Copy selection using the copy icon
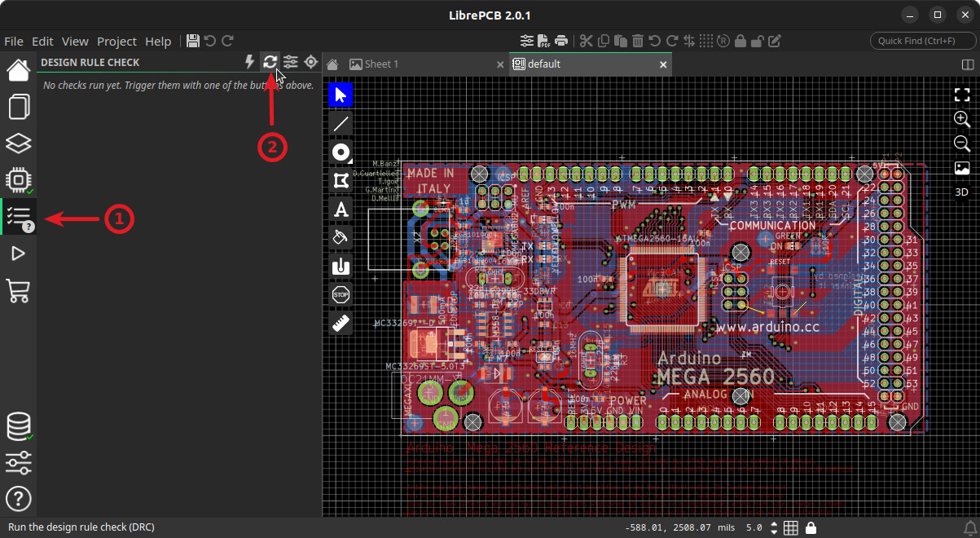 [604, 41]
